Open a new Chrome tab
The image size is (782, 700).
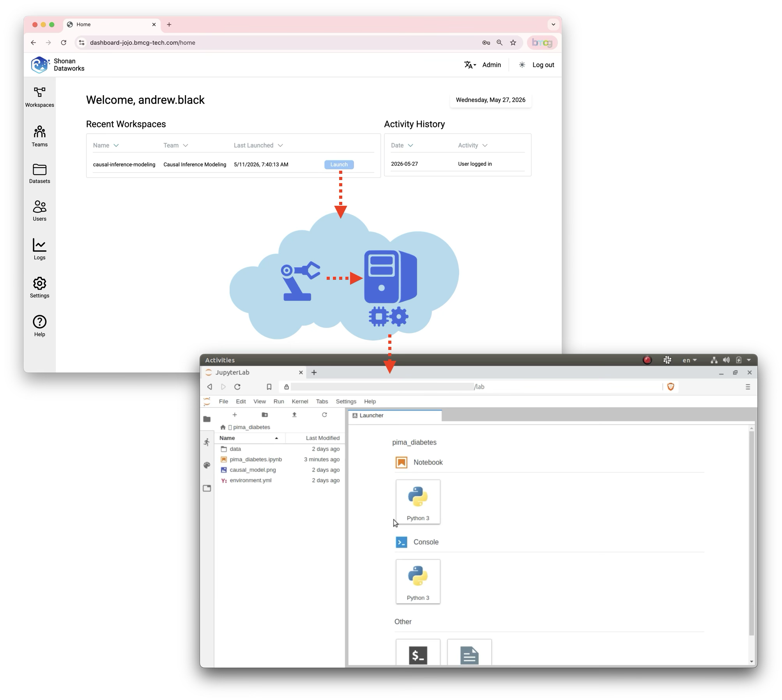point(169,25)
